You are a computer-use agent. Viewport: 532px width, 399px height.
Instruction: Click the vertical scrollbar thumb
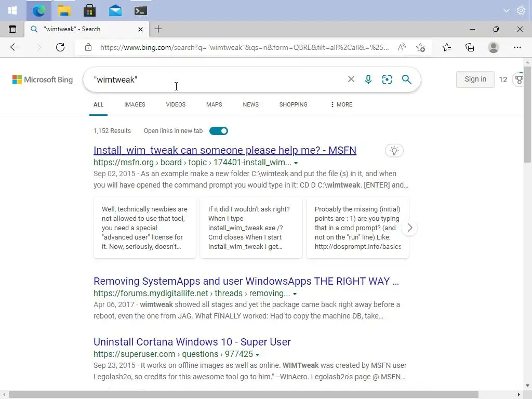pos(527,115)
